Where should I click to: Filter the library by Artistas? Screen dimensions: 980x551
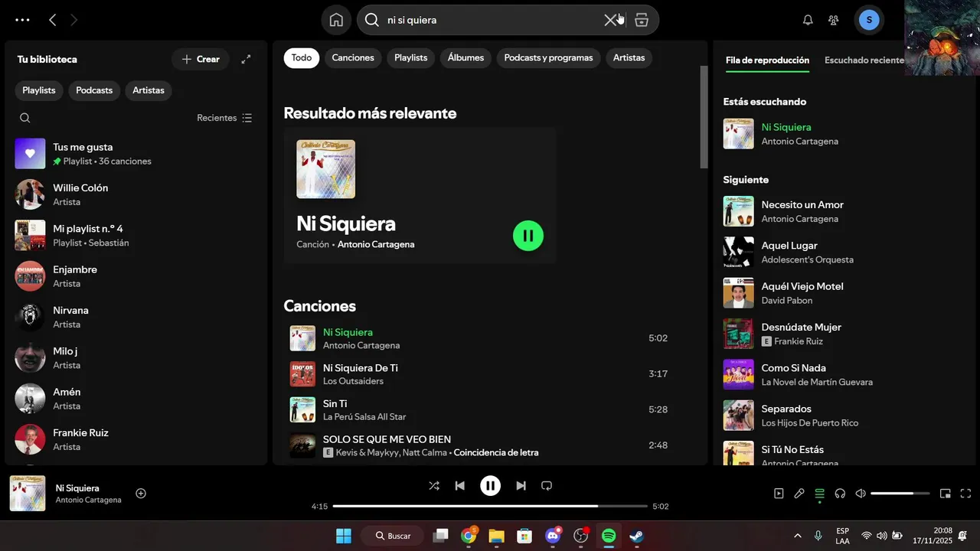tap(149, 90)
